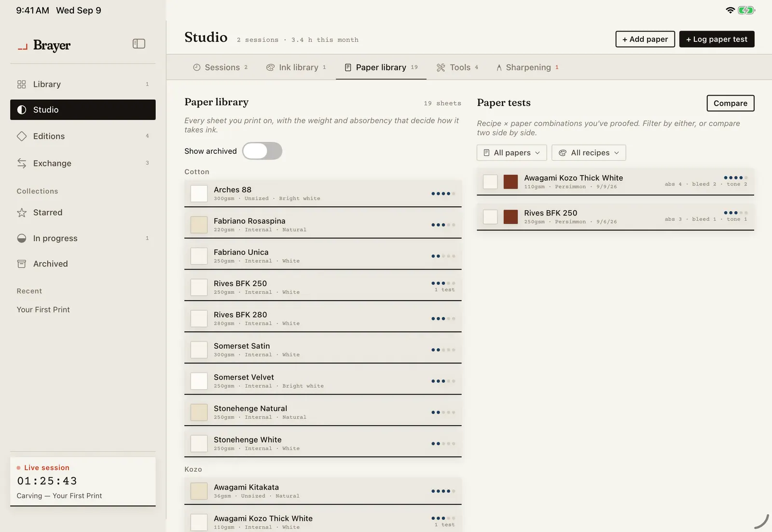The height and width of the screenshot is (532, 772).
Task: Switch to the Tools tab
Action: [x=457, y=68]
